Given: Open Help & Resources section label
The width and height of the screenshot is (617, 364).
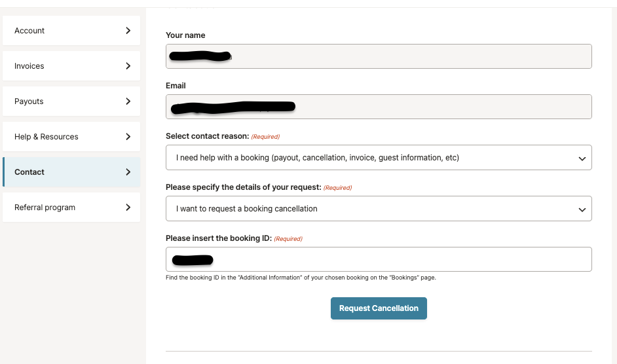Looking at the screenshot, I should pos(47,137).
